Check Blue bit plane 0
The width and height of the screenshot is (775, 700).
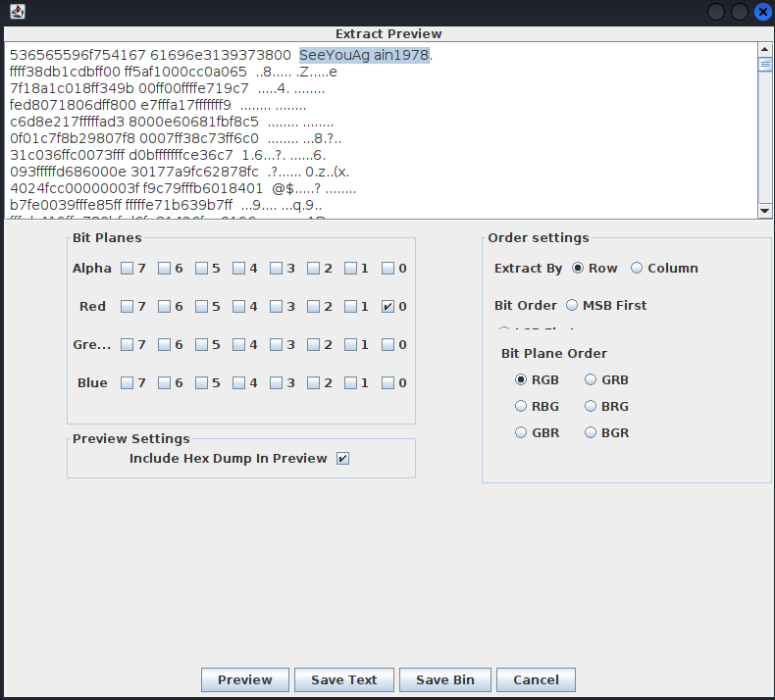point(388,383)
